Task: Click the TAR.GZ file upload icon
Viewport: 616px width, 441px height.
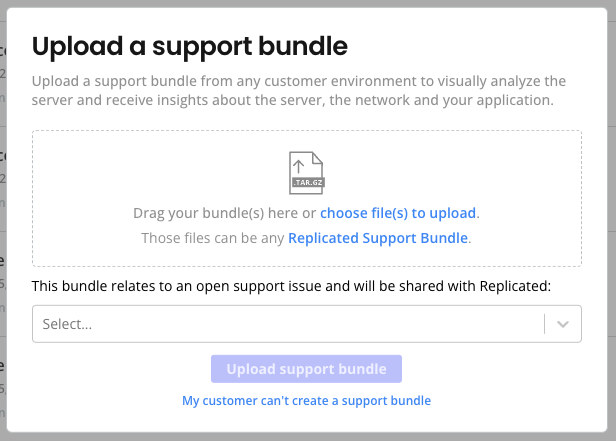Action: pyautogui.click(x=306, y=173)
